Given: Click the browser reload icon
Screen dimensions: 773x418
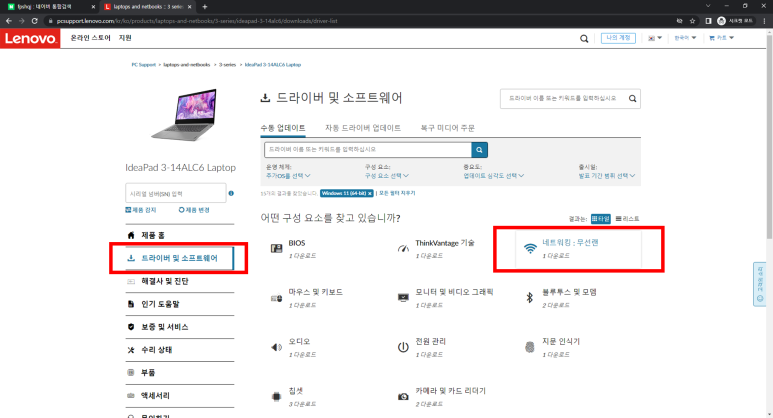Looking at the screenshot, I should pos(35,21).
